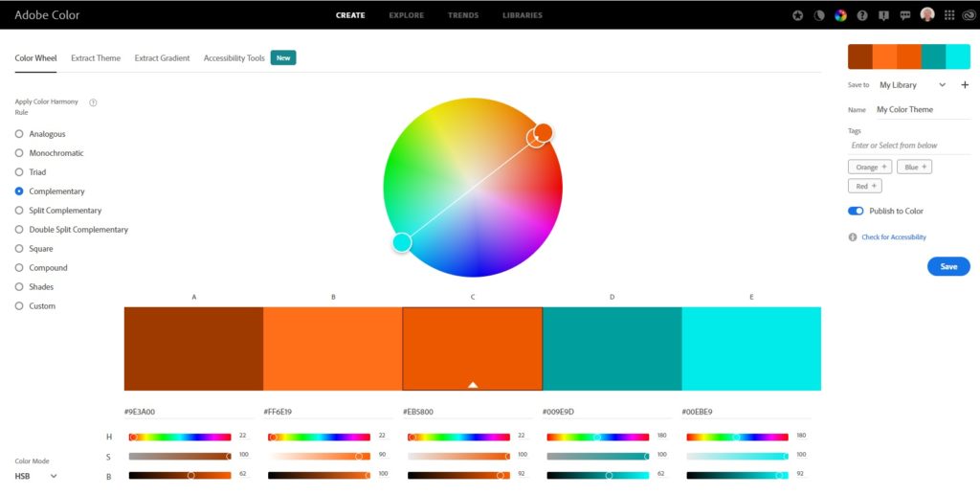Add the Blue tag
This screenshot has width=980, height=494.
point(914,167)
